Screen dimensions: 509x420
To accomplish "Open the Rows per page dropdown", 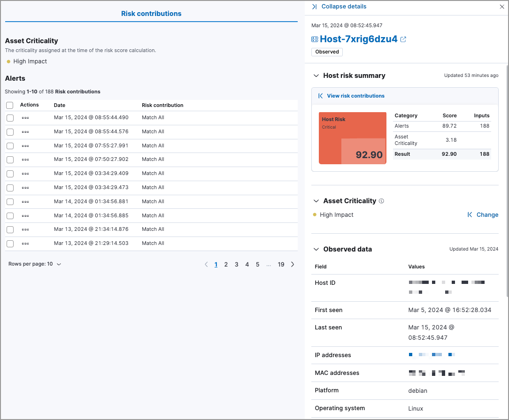I will click(34, 264).
